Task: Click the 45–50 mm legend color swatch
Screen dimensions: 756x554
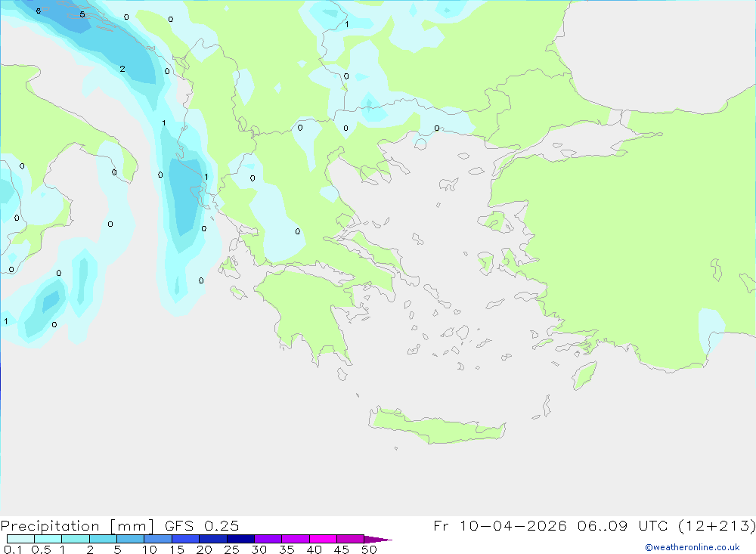Action: [x=350, y=539]
